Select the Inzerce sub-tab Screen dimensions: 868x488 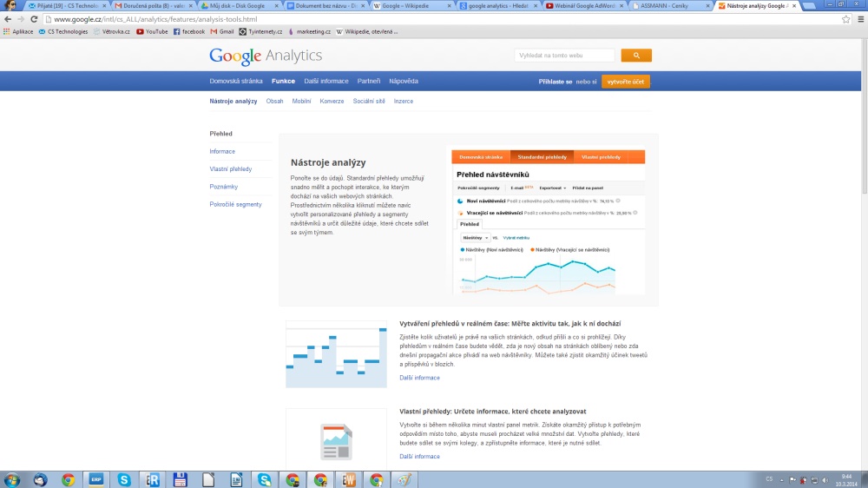click(404, 102)
